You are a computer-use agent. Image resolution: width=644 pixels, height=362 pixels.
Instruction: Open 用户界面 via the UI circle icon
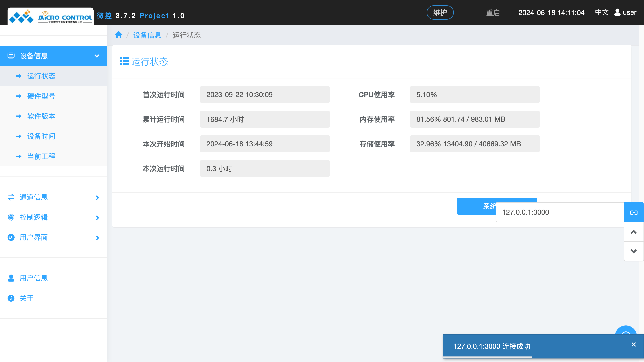pos(11,238)
